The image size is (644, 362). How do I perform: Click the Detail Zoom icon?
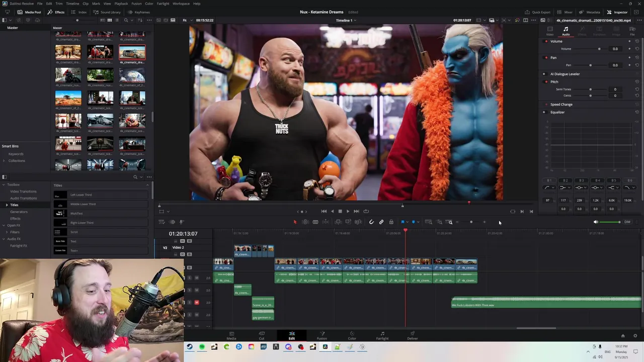[439, 222]
